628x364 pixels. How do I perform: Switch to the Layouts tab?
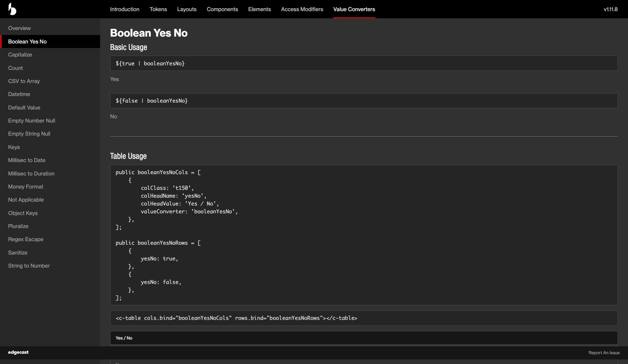[187, 9]
